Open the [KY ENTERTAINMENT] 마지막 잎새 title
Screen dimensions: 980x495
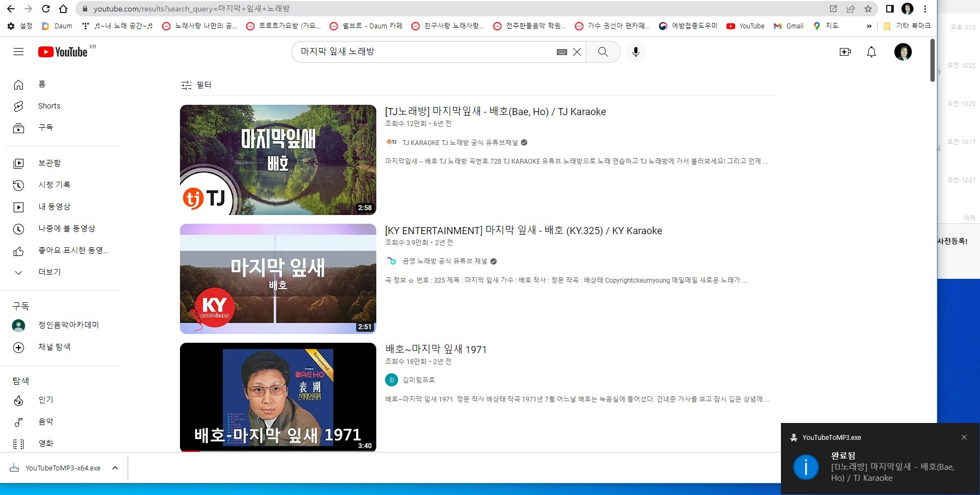point(524,231)
